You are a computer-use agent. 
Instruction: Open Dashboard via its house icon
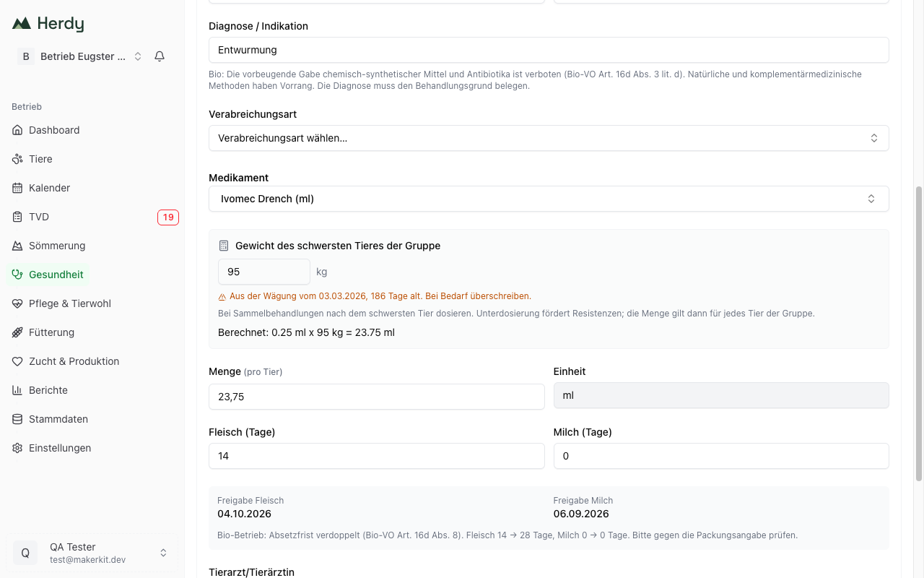coord(17,130)
